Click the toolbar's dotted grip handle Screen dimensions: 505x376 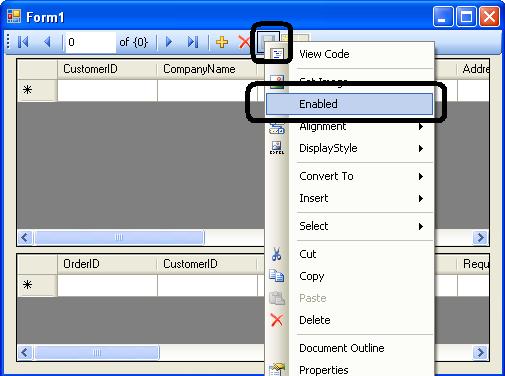[x=8, y=42]
